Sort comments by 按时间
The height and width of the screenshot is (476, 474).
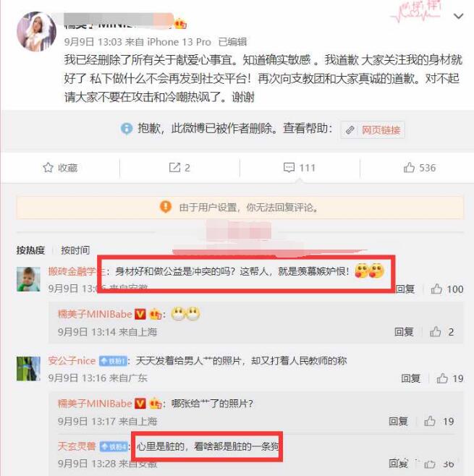click(75, 250)
